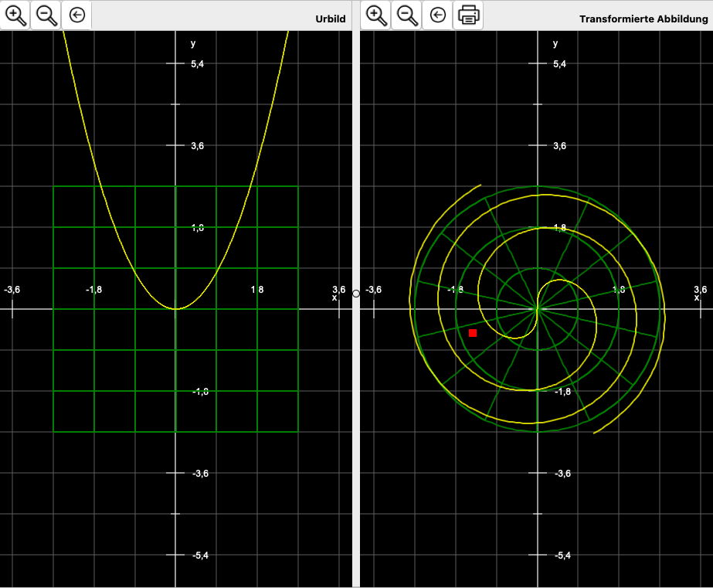The height and width of the screenshot is (588, 713).
Task: Zoom in on the Transformierte Abbildung plot
Action: pos(376,15)
